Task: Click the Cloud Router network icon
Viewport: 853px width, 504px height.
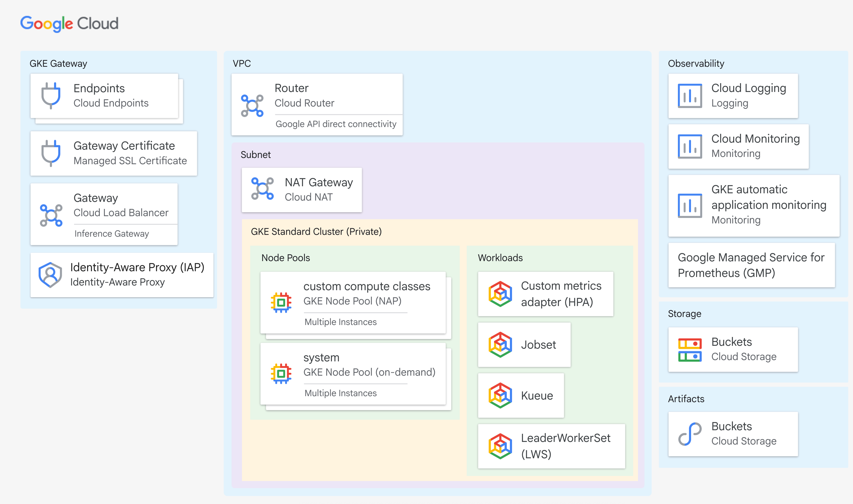Action: (252, 106)
